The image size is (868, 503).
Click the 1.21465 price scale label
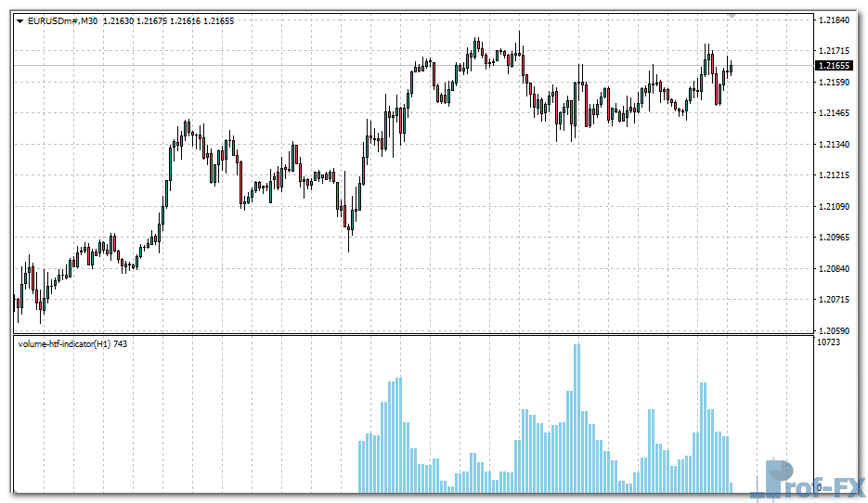[x=833, y=113]
